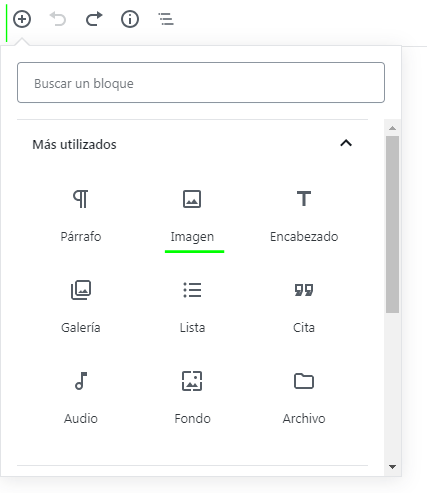Click the redo arrow icon
427x493 pixels.
(x=94, y=19)
